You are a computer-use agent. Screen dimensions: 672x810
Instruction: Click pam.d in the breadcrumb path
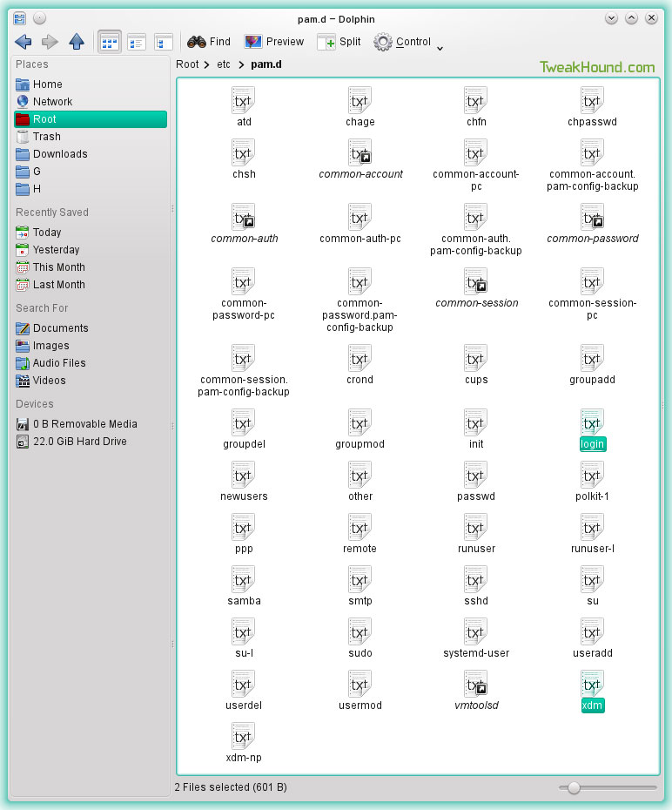266,64
